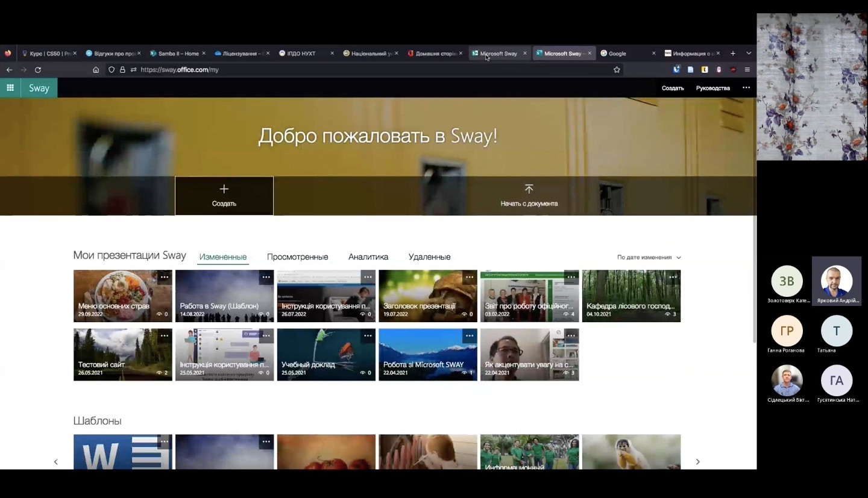Image resolution: width=868 pixels, height=498 pixels.
Task: Switch to the Измененные tab
Action: (x=223, y=257)
